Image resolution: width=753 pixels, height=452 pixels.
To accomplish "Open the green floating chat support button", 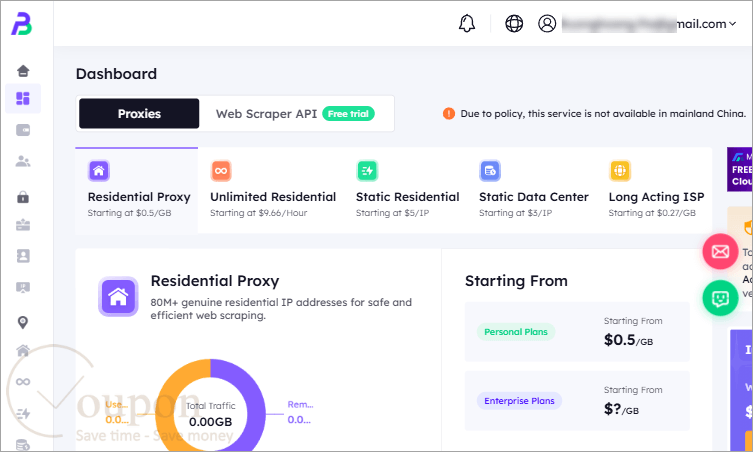I will 720,298.
